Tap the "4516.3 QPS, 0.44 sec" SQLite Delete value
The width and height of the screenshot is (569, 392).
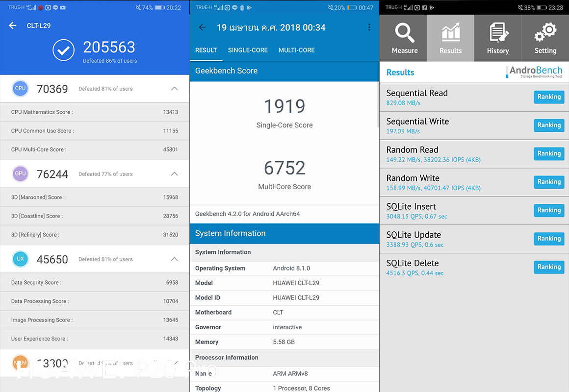(x=415, y=273)
